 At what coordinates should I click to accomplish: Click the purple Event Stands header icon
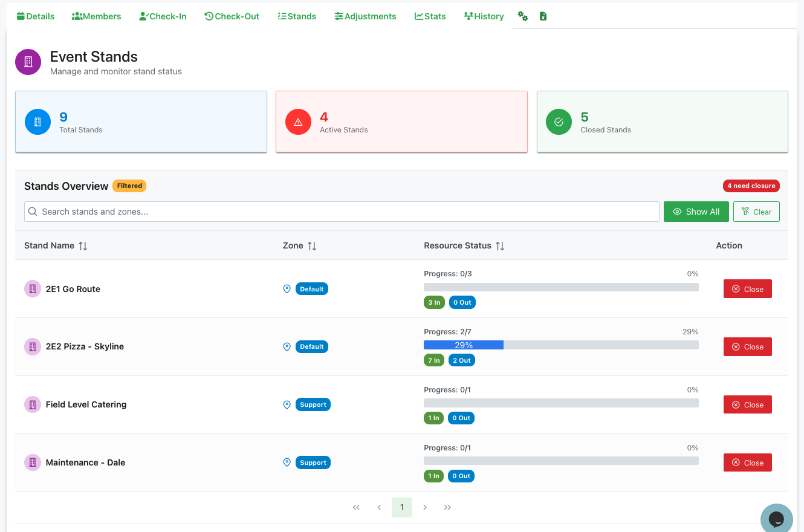click(x=28, y=62)
